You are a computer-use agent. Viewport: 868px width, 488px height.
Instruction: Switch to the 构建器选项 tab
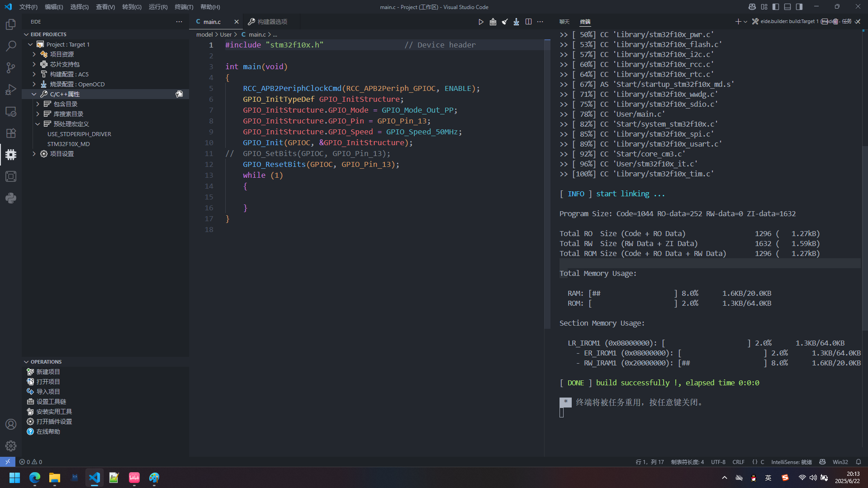click(272, 22)
